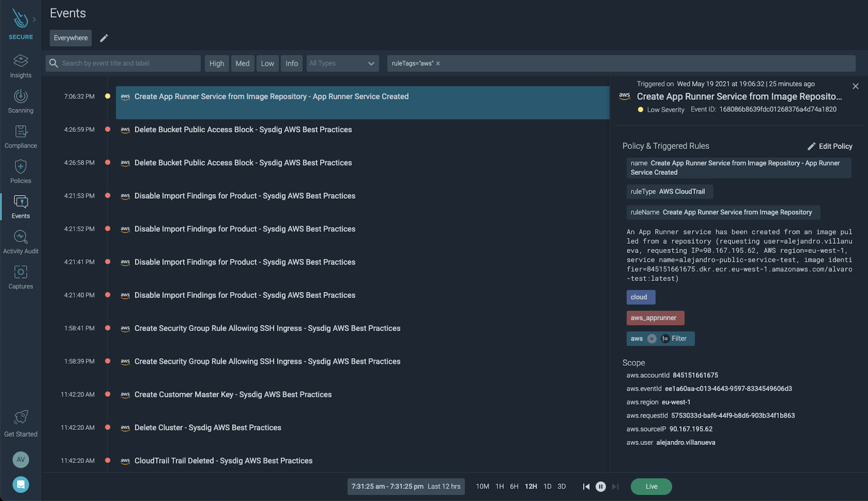
Task: Toggle the Med severity filter
Action: point(242,63)
